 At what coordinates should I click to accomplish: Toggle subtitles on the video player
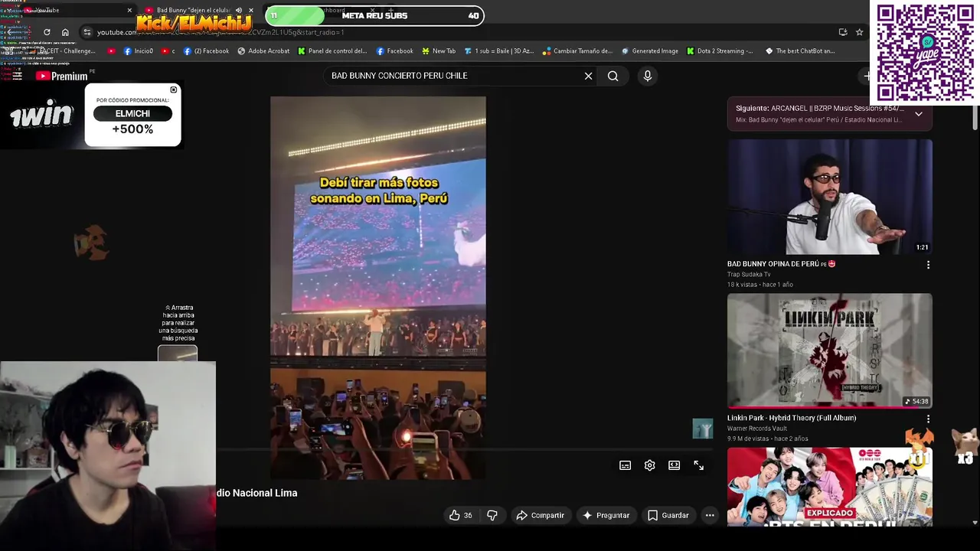(625, 465)
